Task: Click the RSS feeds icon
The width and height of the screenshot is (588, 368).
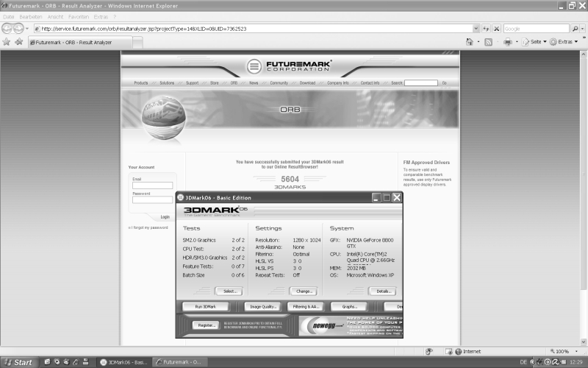Action: coord(488,42)
